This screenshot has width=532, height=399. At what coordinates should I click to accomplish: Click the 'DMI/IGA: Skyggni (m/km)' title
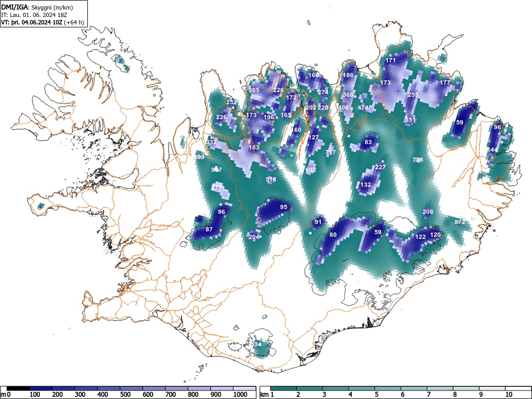tap(37, 7)
